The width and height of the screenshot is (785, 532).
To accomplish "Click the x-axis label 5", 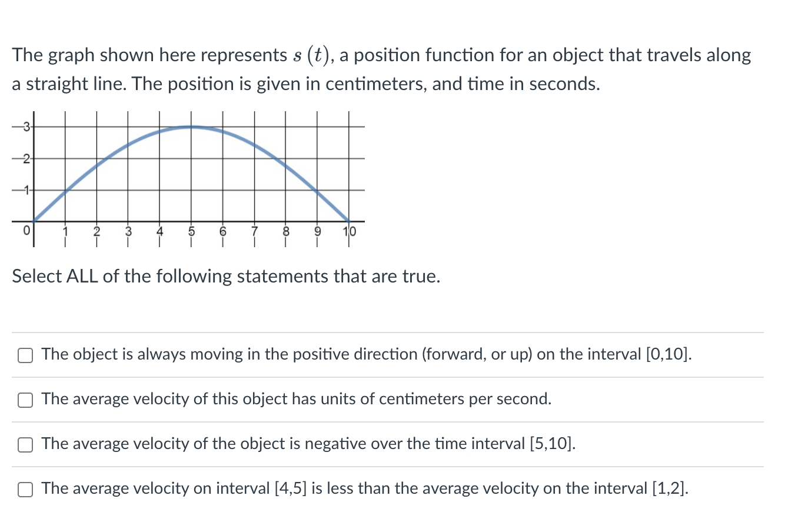I will click(x=191, y=232).
